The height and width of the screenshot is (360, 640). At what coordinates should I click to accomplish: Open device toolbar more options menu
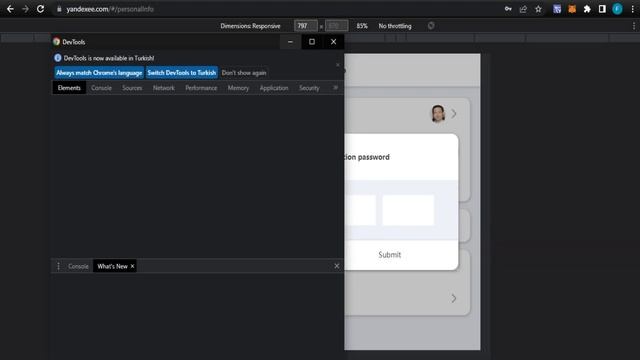(x=633, y=26)
